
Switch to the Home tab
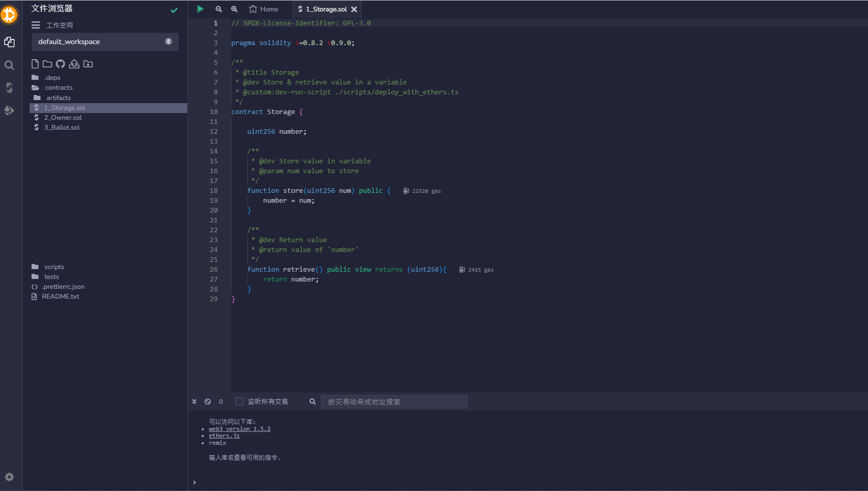pos(264,9)
